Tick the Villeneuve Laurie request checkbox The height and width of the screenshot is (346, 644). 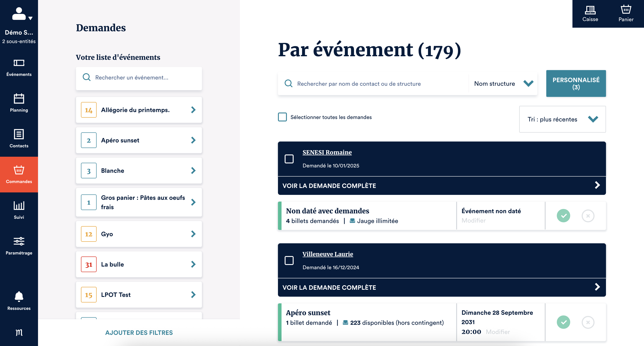[x=289, y=261]
